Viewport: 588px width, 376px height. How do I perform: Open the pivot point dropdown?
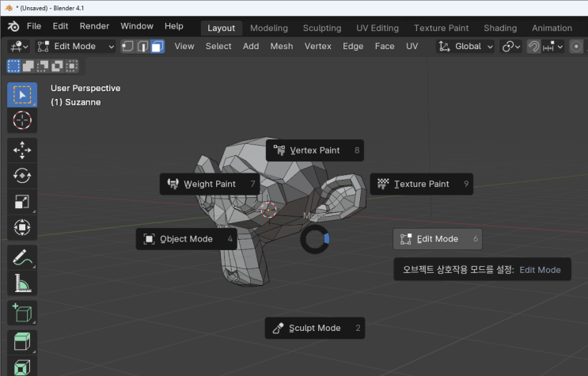coord(510,47)
